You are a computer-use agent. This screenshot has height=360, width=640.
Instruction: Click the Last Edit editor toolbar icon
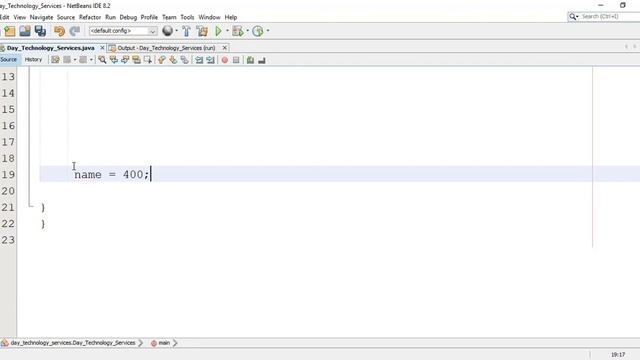coord(55,60)
